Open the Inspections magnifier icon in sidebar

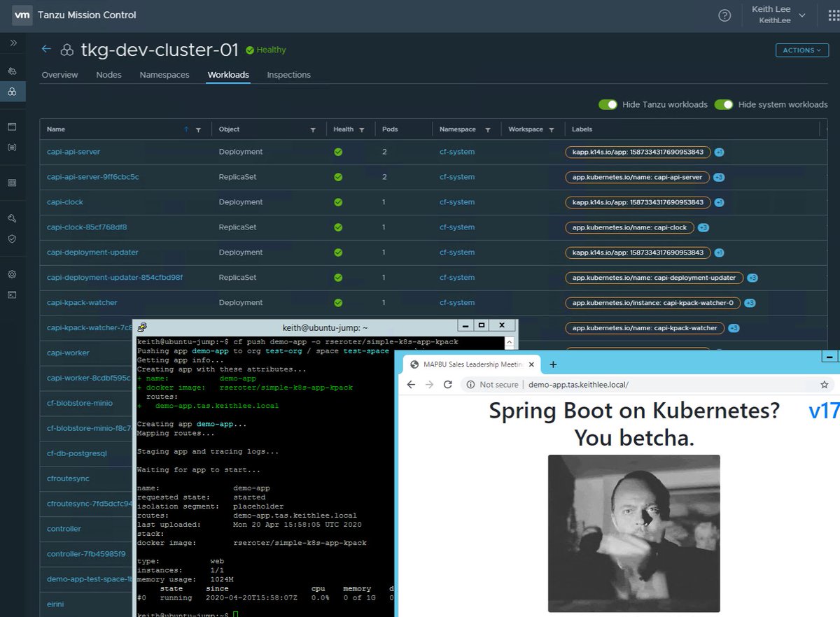point(12,218)
